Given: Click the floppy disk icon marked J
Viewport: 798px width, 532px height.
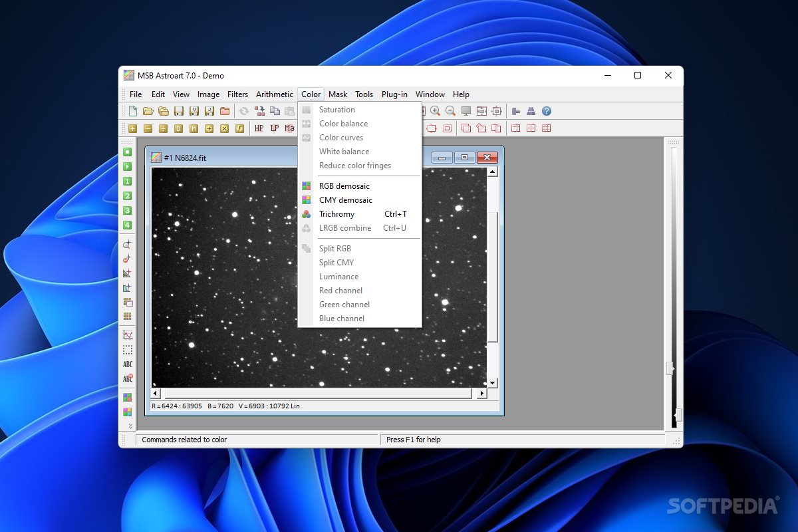Looking at the screenshot, I should tap(209, 111).
